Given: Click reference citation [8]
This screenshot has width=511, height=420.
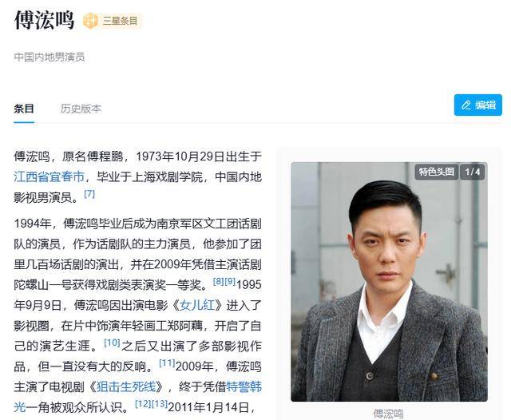Looking at the screenshot, I should [x=218, y=281].
